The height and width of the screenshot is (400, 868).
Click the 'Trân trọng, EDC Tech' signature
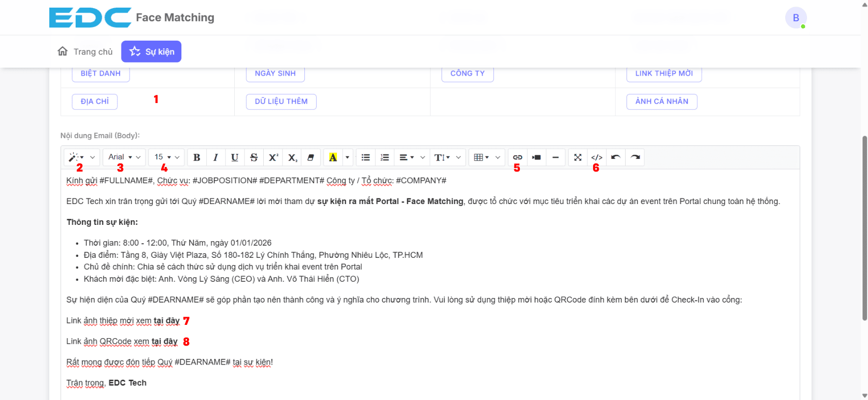pyautogui.click(x=106, y=383)
